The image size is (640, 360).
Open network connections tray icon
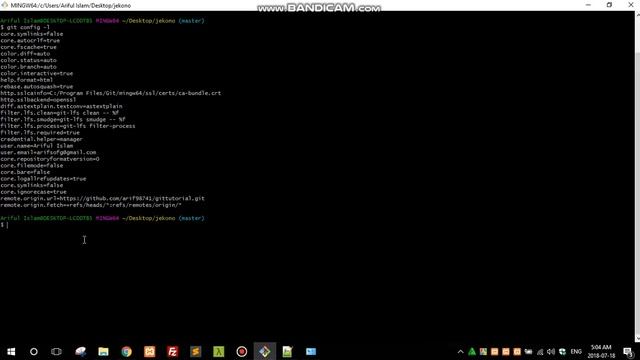(540, 351)
